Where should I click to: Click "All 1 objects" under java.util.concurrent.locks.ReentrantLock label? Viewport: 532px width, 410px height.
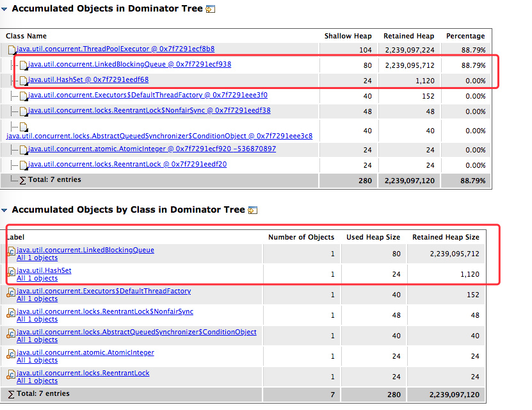coord(37,381)
